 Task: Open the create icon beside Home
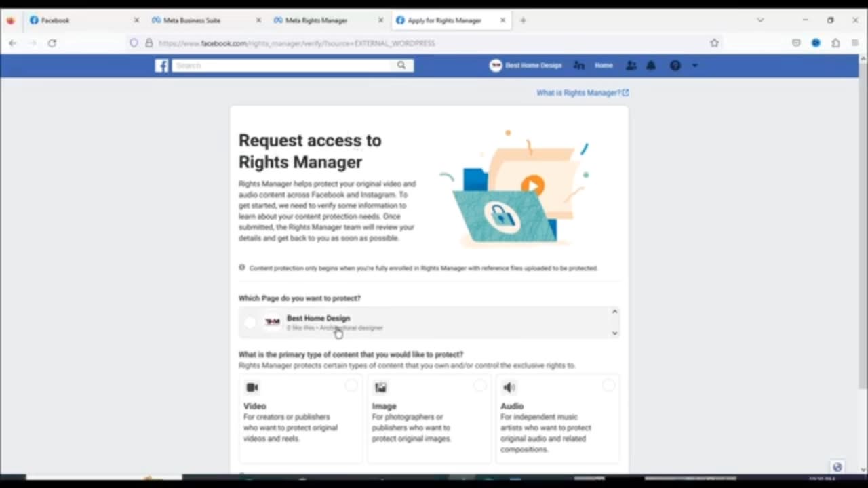(x=578, y=66)
